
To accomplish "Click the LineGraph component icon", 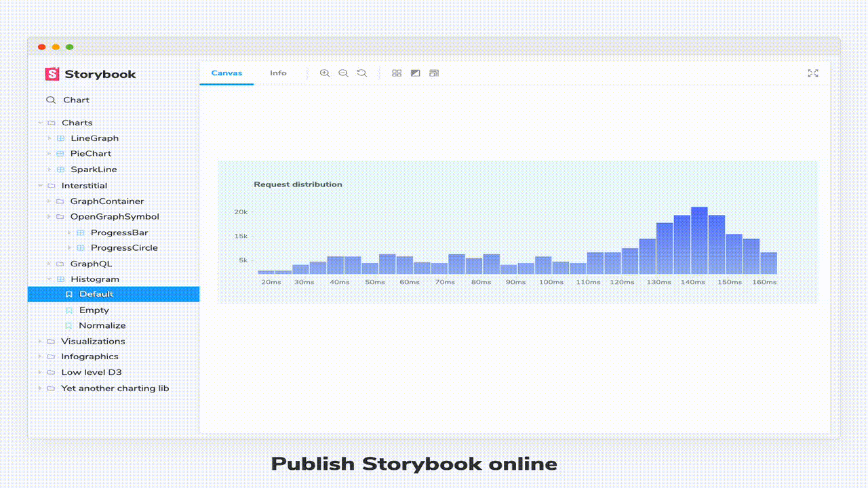I will click(60, 138).
